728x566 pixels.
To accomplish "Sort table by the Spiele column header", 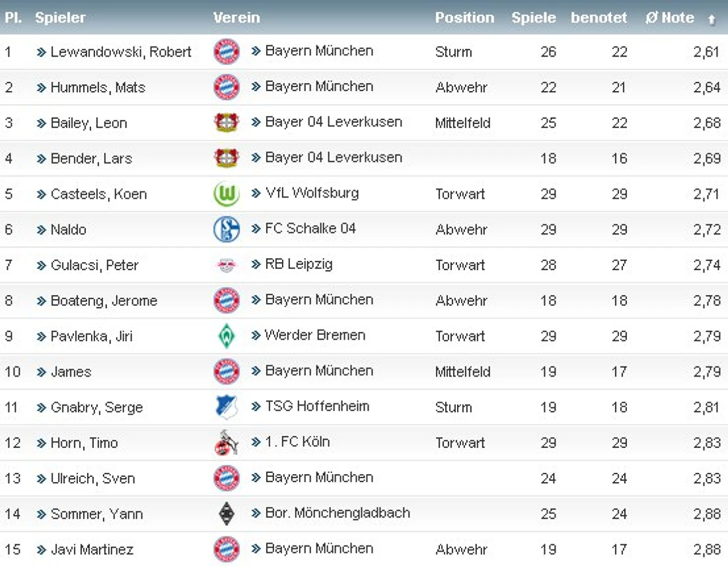I will pos(534,17).
